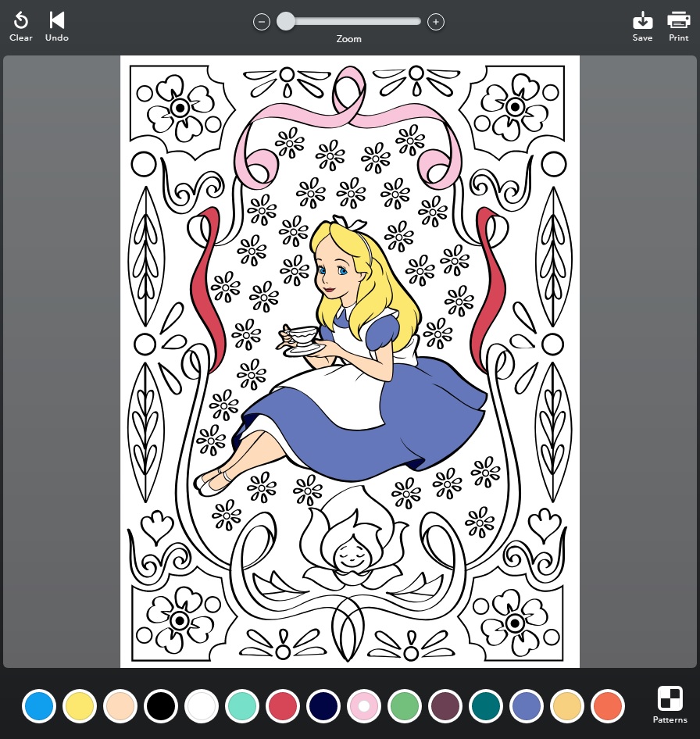Select the coral orange-red swatch
Screen dimensions: 700x739
pos(607,706)
